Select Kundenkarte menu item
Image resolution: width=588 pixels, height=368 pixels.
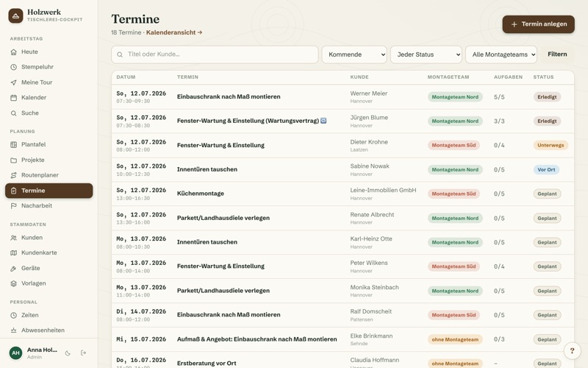[x=49, y=252]
